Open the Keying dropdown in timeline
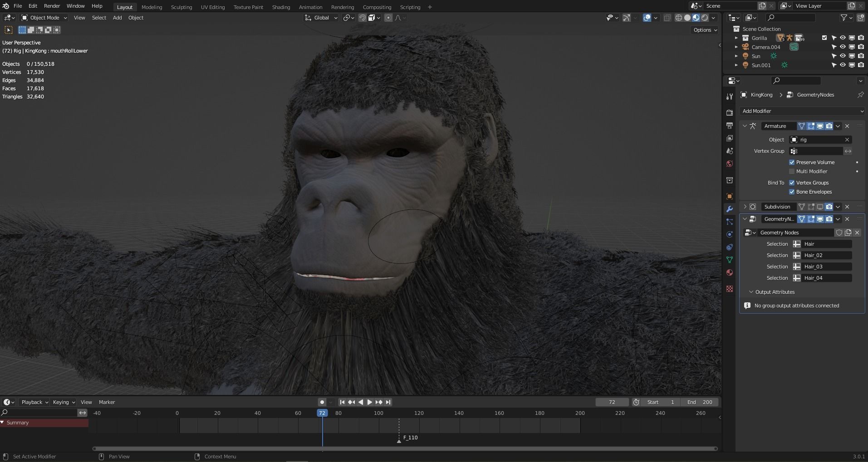The width and height of the screenshot is (868, 462). pos(64,402)
